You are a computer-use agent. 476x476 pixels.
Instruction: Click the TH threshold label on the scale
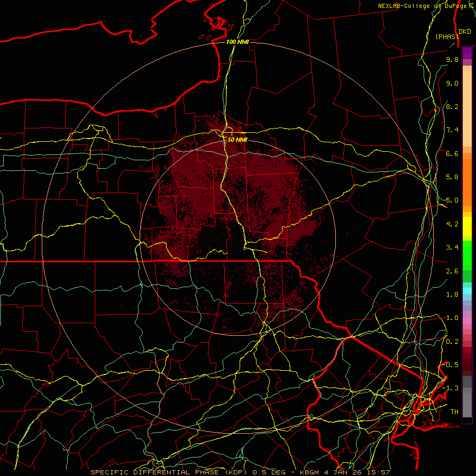pyautogui.click(x=454, y=411)
